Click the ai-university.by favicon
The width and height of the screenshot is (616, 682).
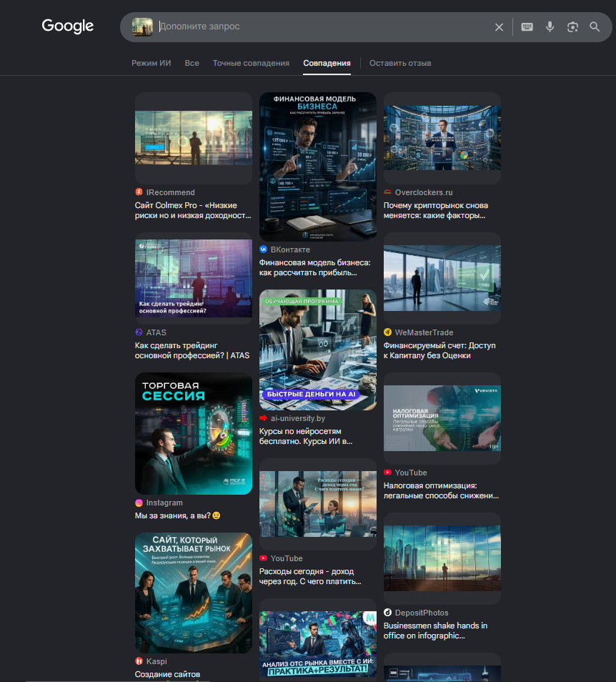[264, 418]
